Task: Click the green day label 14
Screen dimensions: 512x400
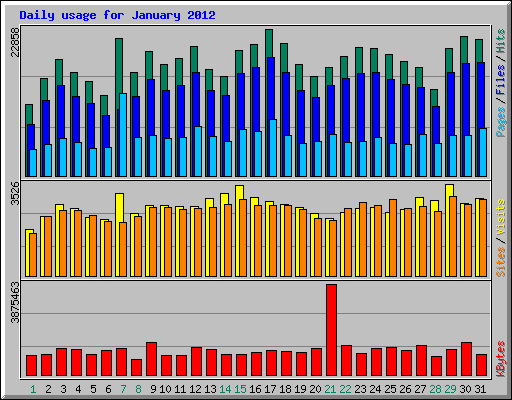Action: coord(225,389)
